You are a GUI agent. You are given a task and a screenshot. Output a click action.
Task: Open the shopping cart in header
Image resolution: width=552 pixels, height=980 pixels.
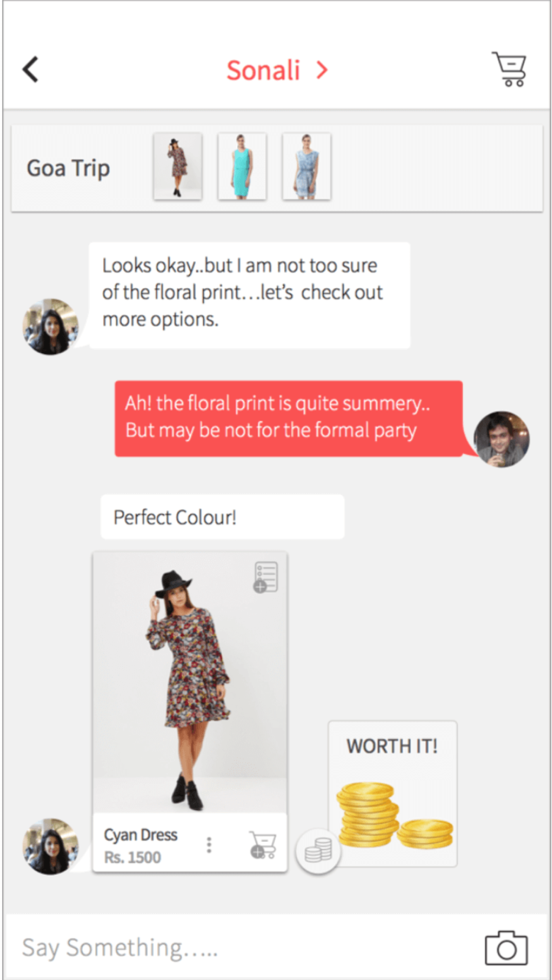pos(509,69)
